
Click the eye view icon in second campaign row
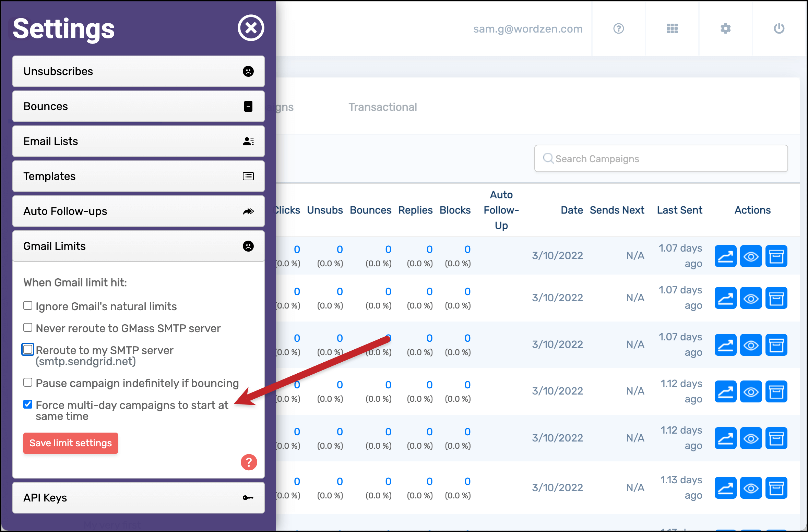tap(751, 298)
